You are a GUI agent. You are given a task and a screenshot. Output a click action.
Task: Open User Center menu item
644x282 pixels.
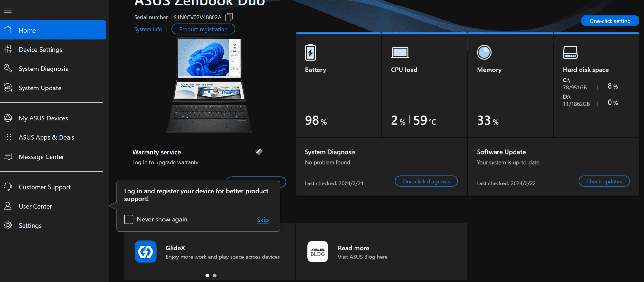[x=35, y=206]
